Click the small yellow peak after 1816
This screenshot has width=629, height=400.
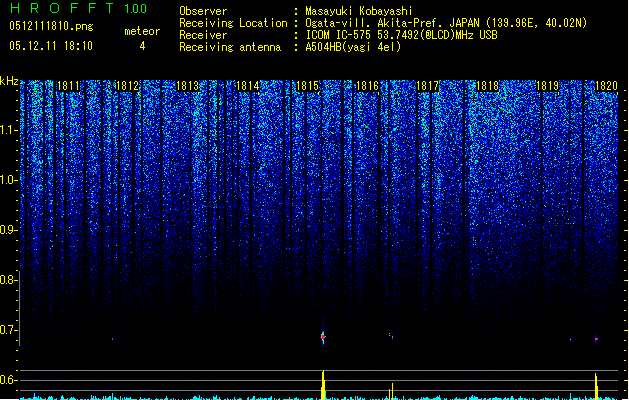click(392, 391)
